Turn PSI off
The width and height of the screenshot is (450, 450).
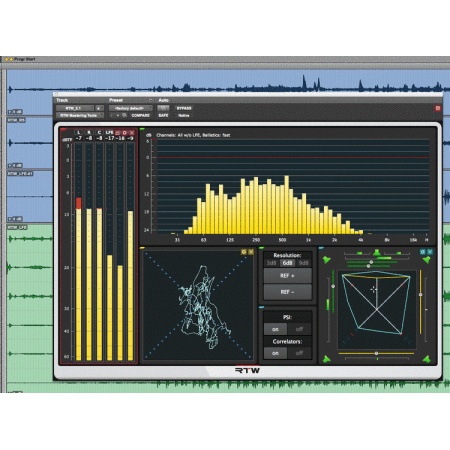click(x=299, y=329)
